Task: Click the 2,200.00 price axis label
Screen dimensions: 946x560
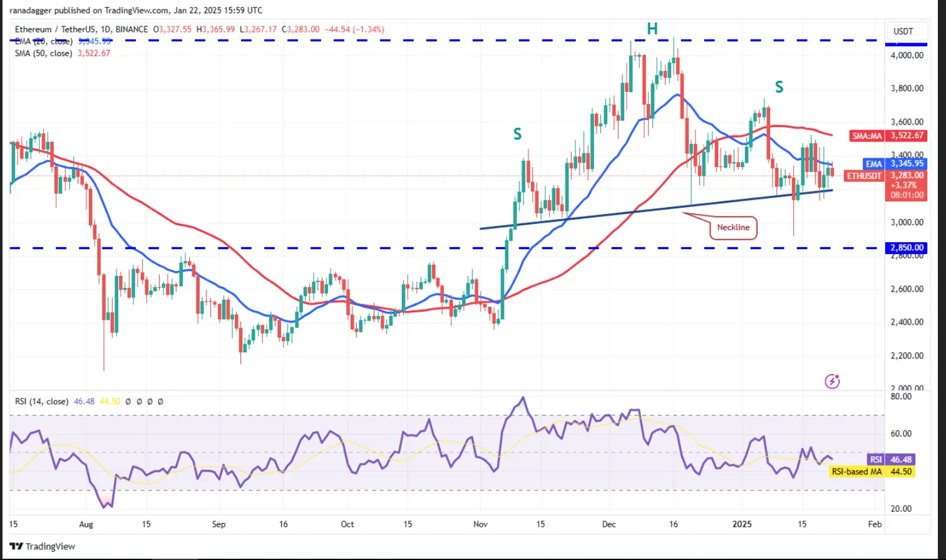Action: coord(907,355)
